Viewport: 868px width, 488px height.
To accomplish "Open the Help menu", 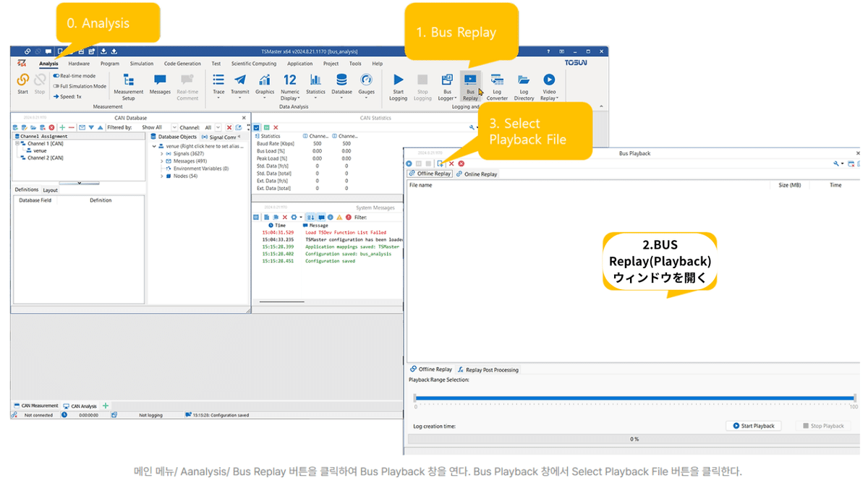I will 378,64.
